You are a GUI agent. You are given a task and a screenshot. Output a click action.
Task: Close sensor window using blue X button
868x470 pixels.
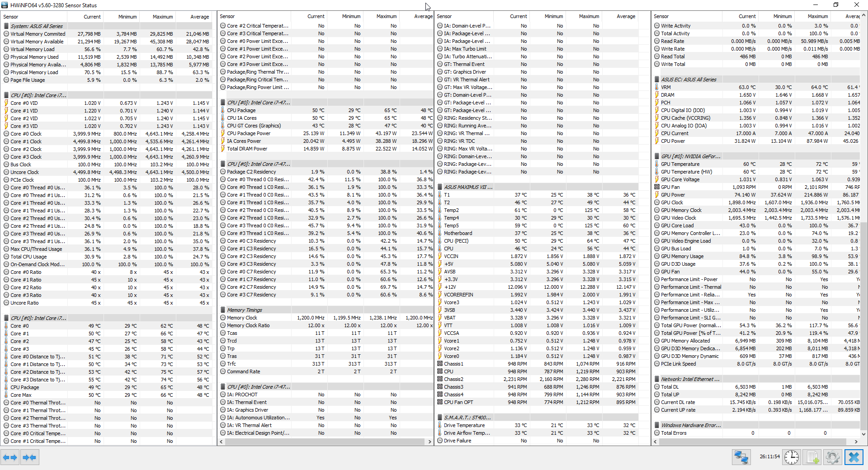(x=854, y=457)
